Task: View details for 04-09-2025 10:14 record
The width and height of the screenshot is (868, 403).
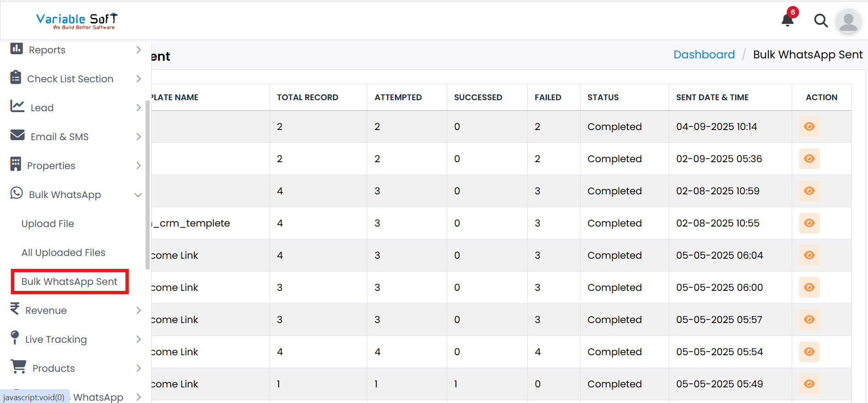Action: [809, 126]
